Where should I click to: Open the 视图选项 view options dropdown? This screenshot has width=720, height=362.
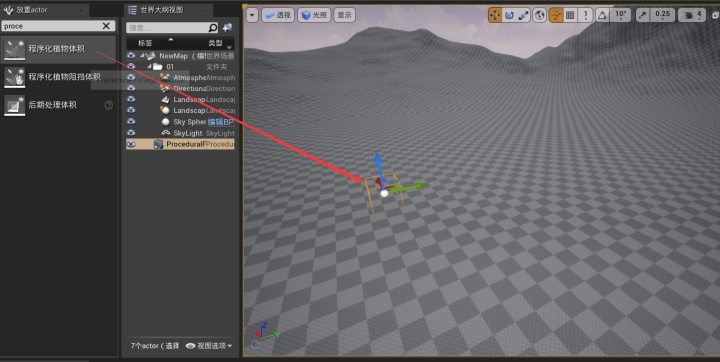tap(209, 345)
